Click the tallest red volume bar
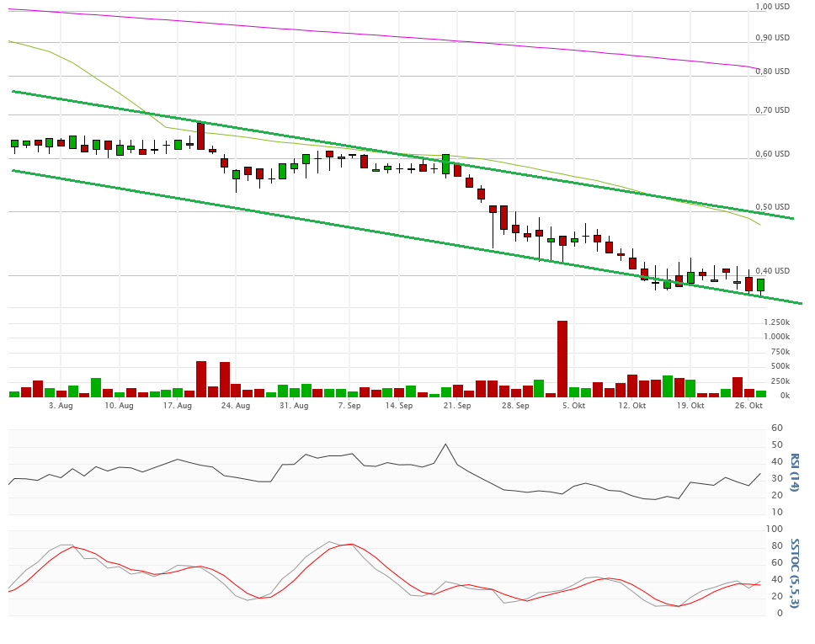The image size is (815, 644). (x=562, y=358)
